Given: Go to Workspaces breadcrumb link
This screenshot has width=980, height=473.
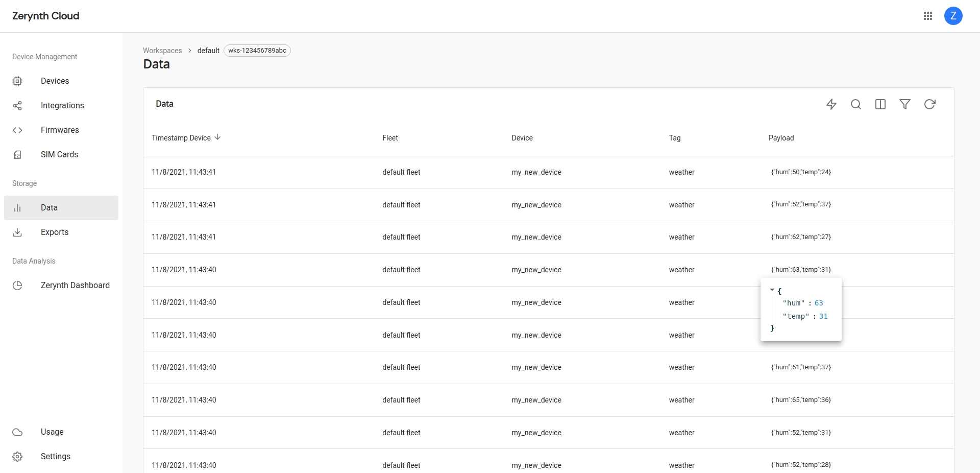Looking at the screenshot, I should [x=162, y=51].
